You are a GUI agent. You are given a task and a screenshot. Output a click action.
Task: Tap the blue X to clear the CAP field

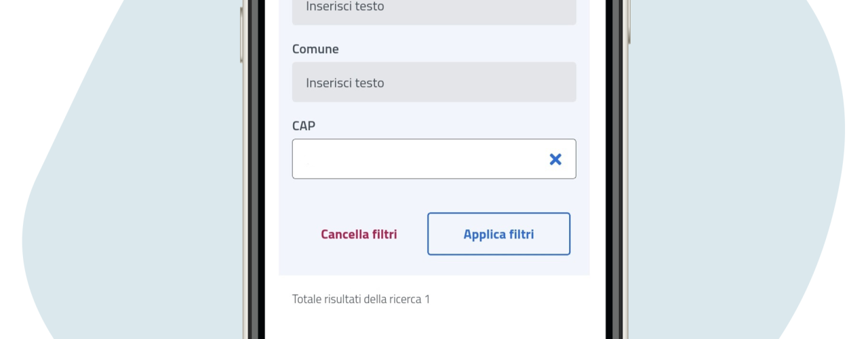coord(555,159)
